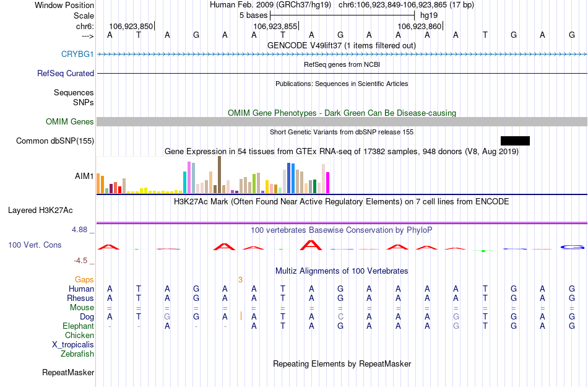This screenshot has height=387, width=588.
Task: Click the cyan bar in GTEx chart
Action: (184, 182)
